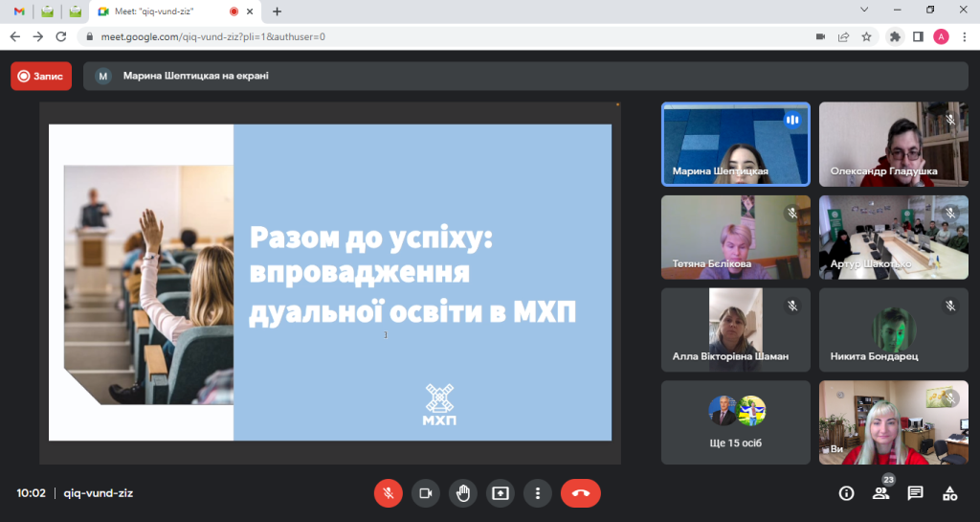
Task: Leave the call with red hang-up button
Action: pyautogui.click(x=580, y=493)
